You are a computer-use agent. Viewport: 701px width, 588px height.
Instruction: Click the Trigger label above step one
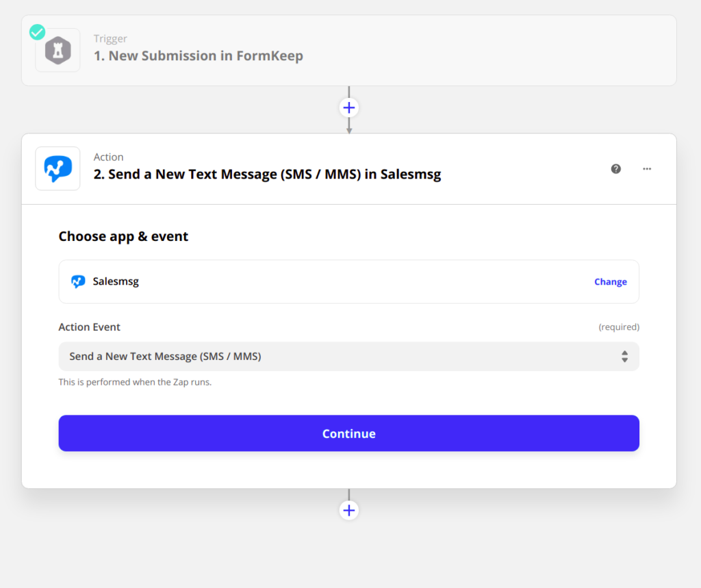(x=110, y=39)
